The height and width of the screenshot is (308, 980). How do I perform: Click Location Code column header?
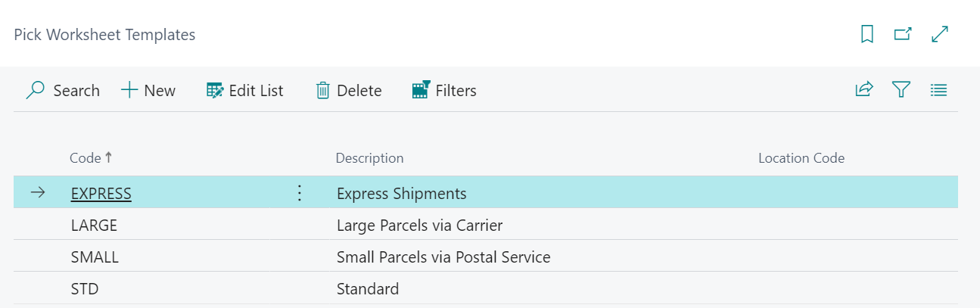801,158
